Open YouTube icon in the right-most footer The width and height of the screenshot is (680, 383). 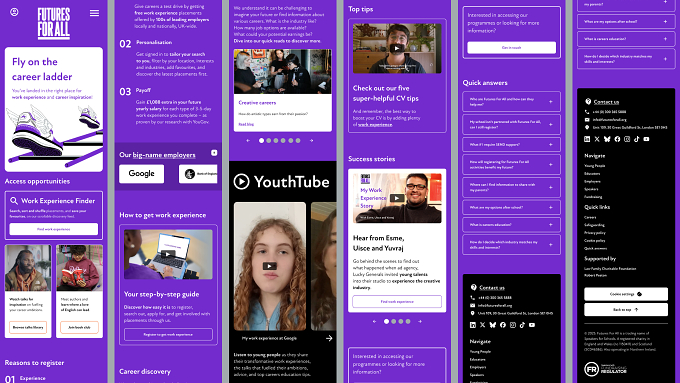647,139
